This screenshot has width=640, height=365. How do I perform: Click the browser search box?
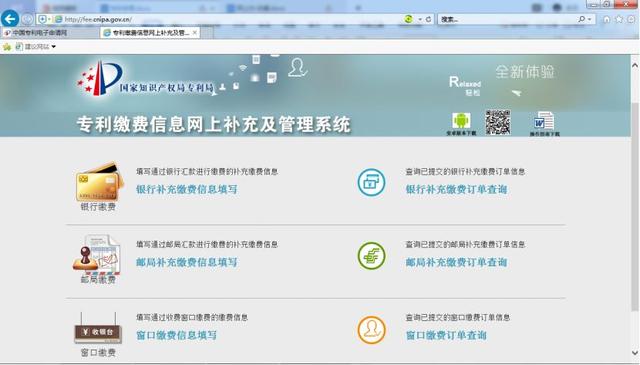click(x=506, y=19)
